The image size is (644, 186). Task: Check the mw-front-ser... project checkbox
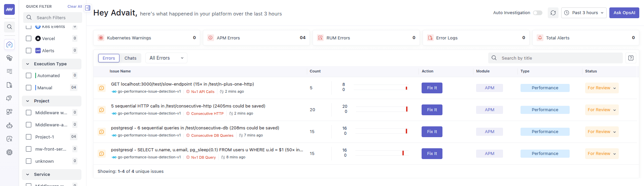(29, 149)
